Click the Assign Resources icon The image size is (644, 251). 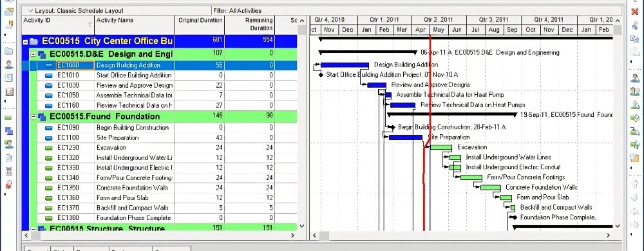pos(634,78)
